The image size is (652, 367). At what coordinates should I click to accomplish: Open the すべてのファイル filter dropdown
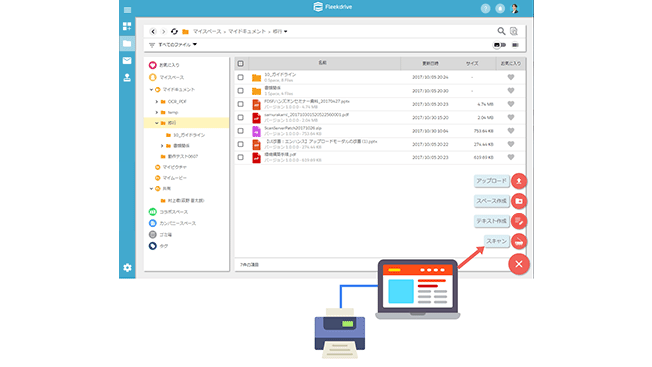[x=178, y=44]
